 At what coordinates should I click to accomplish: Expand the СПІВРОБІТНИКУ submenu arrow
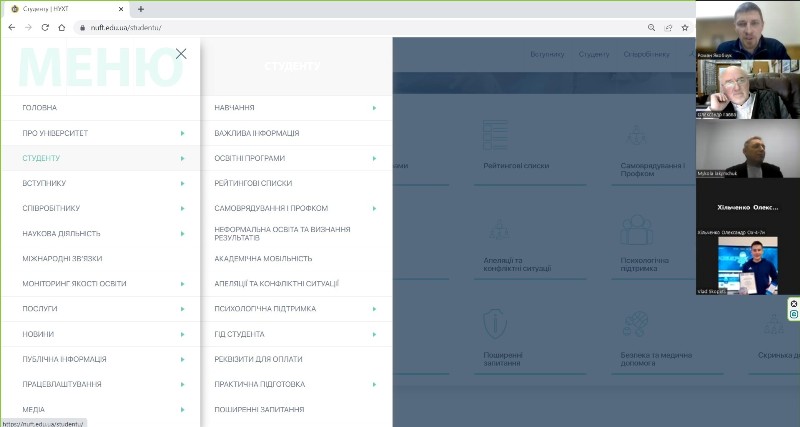pyautogui.click(x=182, y=208)
